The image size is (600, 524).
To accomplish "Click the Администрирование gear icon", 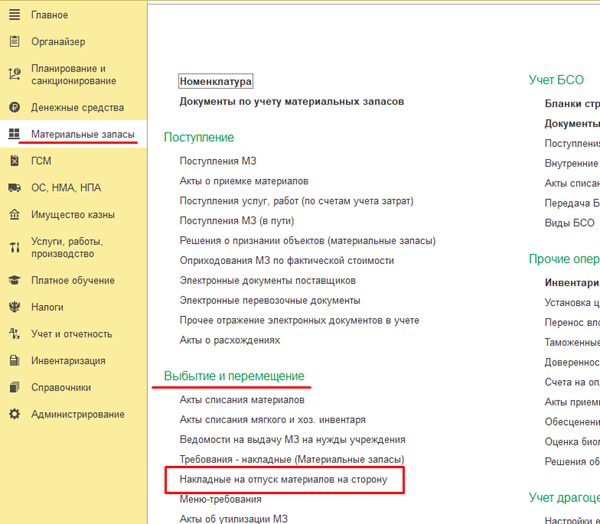I will 15,414.
